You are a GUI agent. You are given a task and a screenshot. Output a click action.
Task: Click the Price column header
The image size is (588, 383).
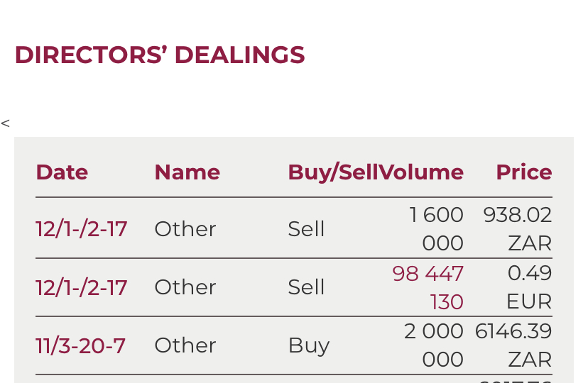pyautogui.click(x=523, y=172)
